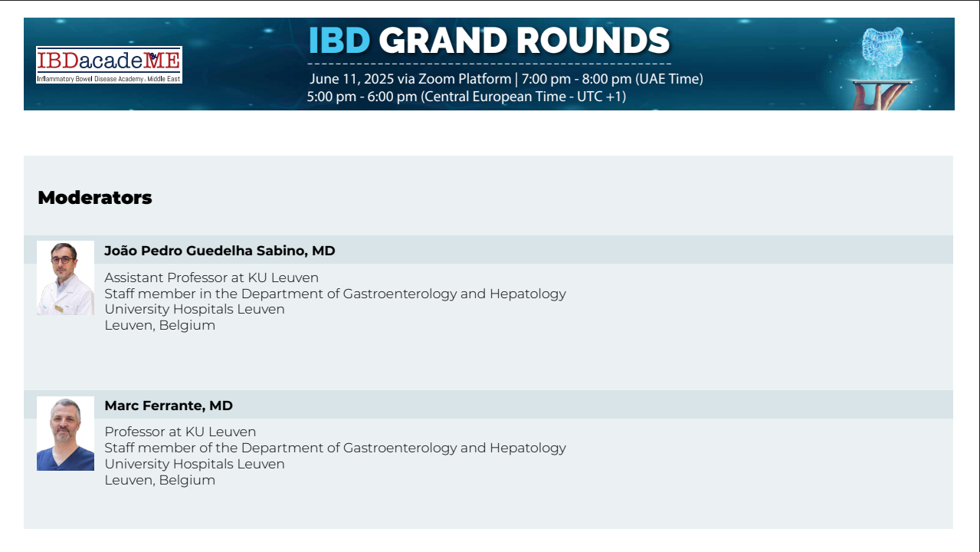Open Marc Ferrante's profile photo
The image size is (980, 552).
point(65,433)
